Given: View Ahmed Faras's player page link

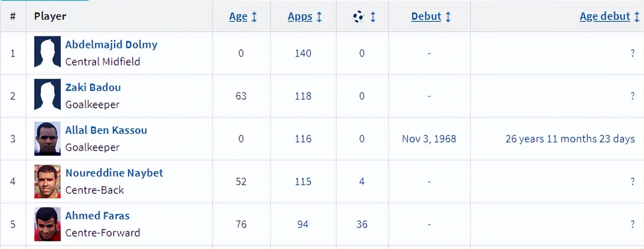Looking at the screenshot, I should (x=98, y=216).
